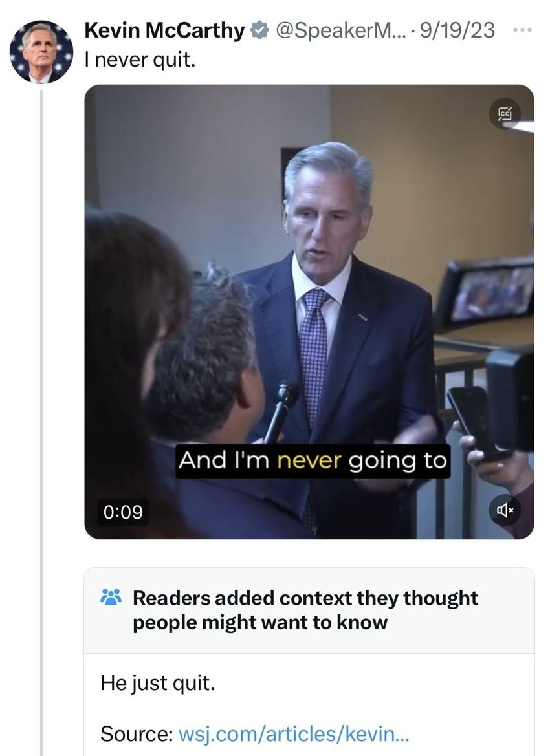Viewport: 550px width, 756px height.
Task: Unmute the video with speaker icon
Action: pos(505,510)
